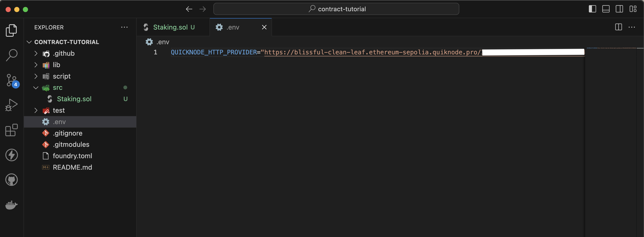Click the Go Back arrow button
Image resolution: width=644 pixels, height=237 pixels.
[x=189, y=9]
